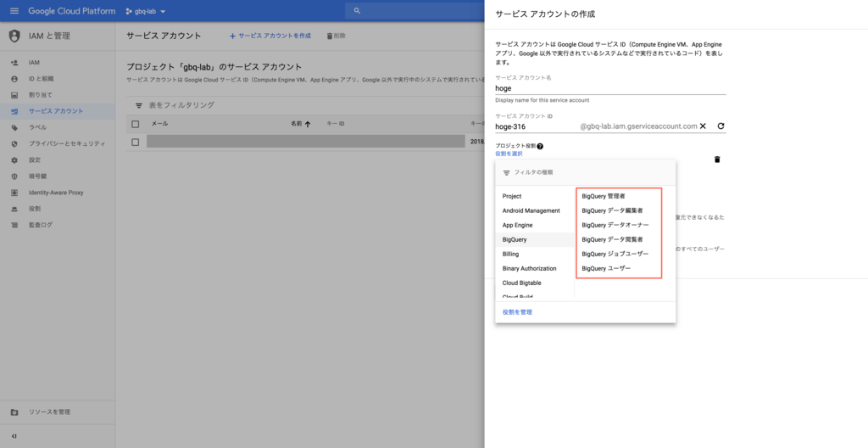Image resolution: width=868 pixels, height=448 pixels.
Task: Clear the service account ID with X icon
Action: [x=703, y=126]
